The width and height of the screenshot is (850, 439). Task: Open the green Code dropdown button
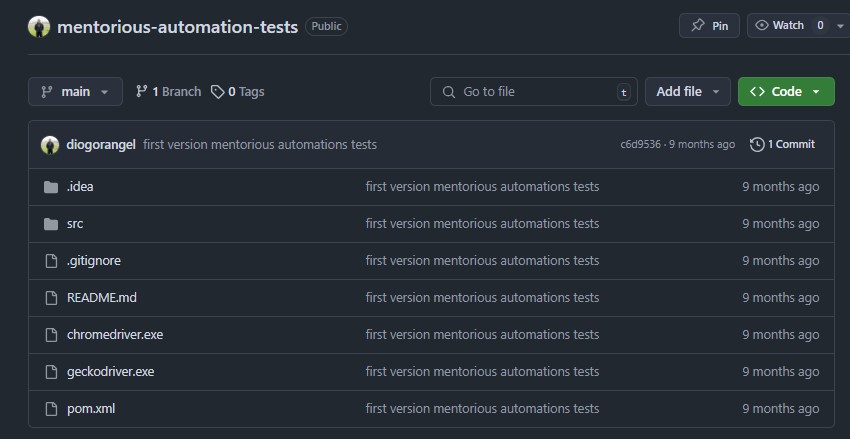(x=786, y=91)
